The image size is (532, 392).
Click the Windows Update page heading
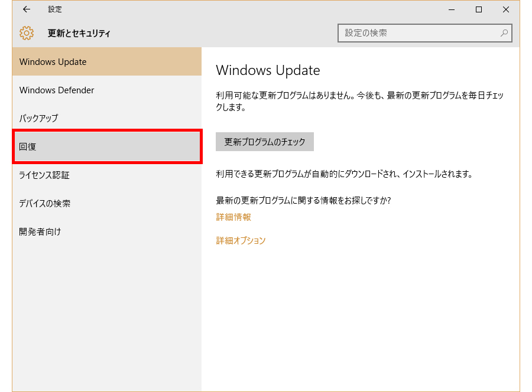coord(268,70)
